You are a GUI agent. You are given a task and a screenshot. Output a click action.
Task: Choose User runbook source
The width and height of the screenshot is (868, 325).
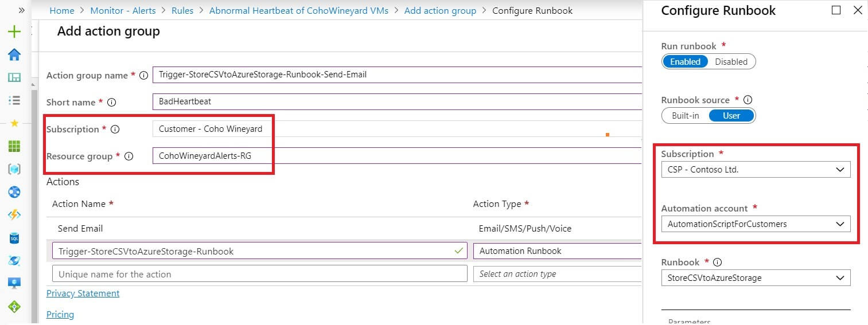click(x=731, y=115)
